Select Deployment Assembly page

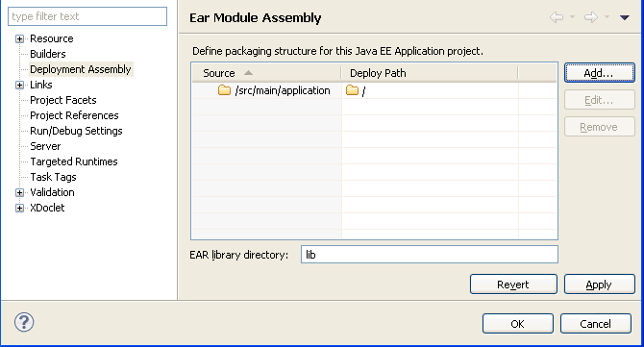pos(81,69)
